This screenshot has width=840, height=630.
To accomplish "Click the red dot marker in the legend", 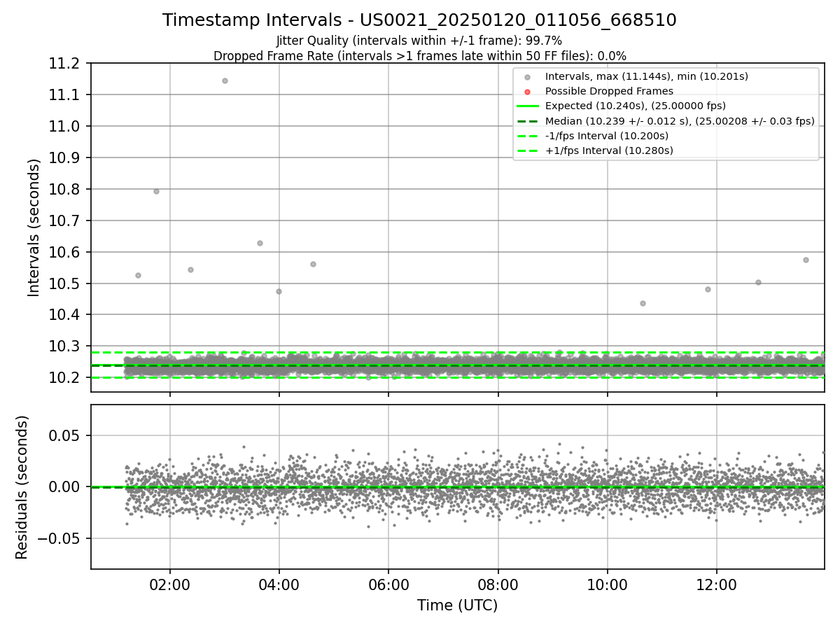I will (x=527, y=92).
